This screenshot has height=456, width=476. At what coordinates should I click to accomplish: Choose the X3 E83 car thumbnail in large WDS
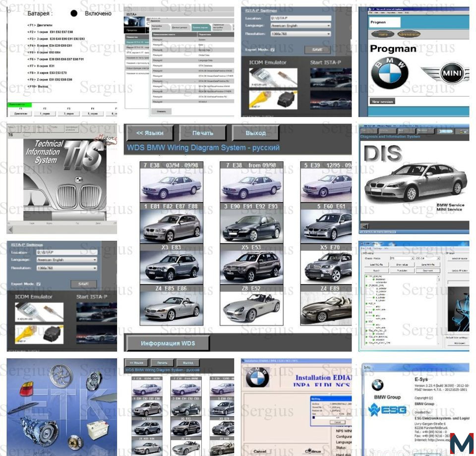[172, 264]
